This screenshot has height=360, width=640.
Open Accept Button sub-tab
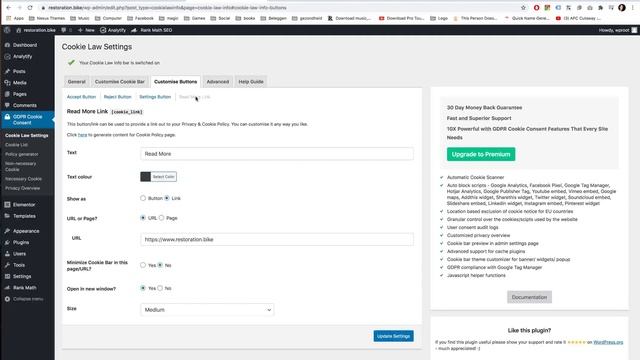click(81, 97)
